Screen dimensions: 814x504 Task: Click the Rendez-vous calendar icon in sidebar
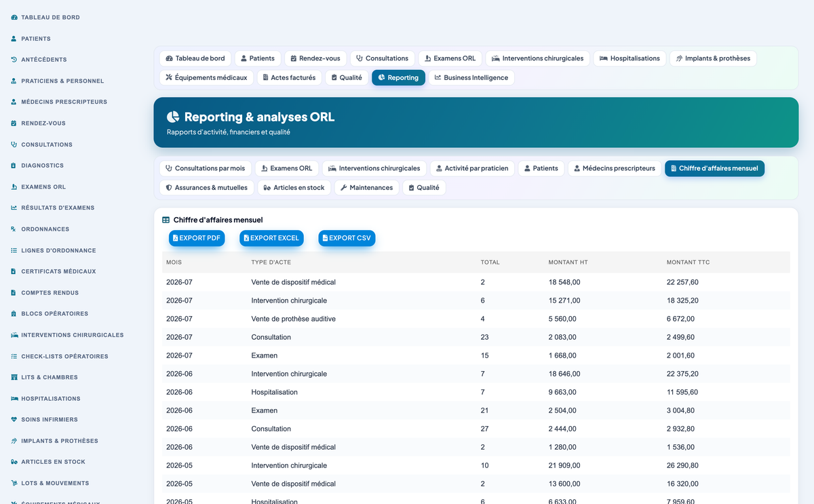(14, 123)
